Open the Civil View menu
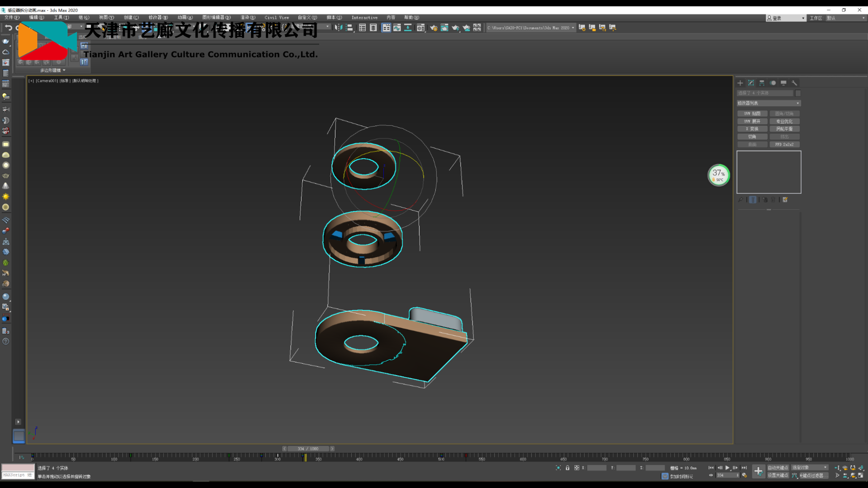This screenshot has height=488, width=868. 277,18
